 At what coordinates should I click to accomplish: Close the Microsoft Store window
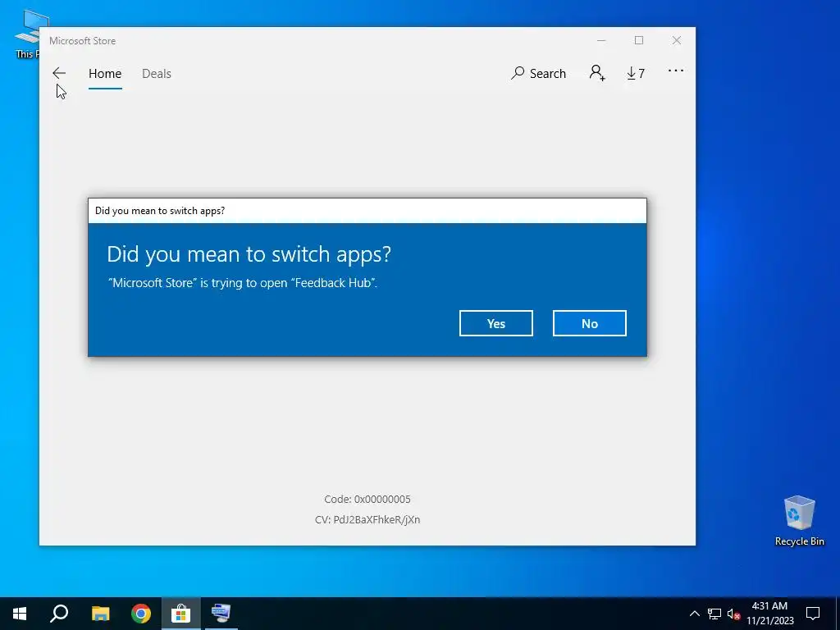coord(677,41)
